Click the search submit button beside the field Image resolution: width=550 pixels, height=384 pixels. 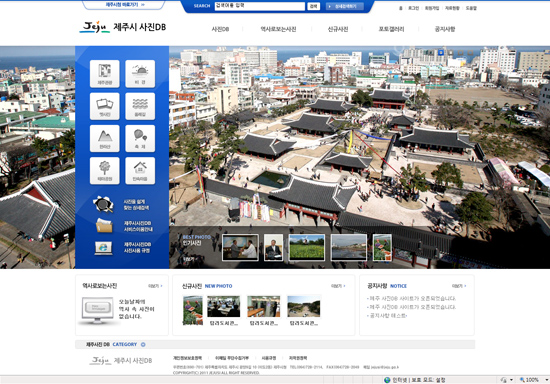313,6
